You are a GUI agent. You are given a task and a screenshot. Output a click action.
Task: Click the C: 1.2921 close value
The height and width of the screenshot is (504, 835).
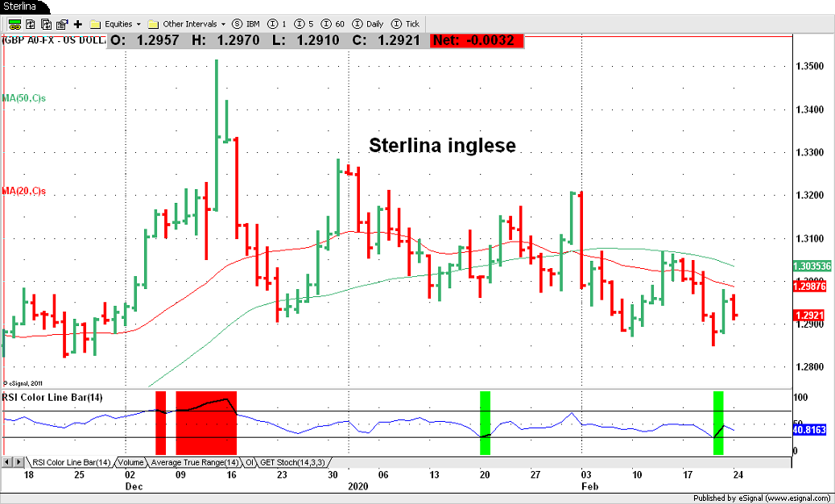(386, 40)
